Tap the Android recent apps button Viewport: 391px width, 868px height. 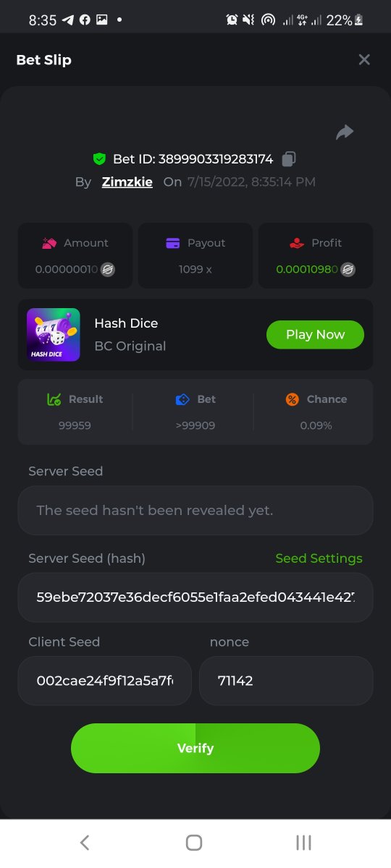[304, 842]
